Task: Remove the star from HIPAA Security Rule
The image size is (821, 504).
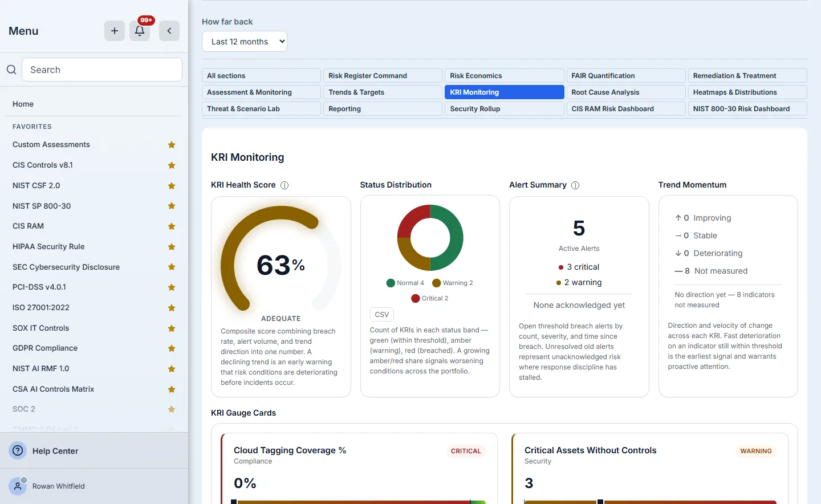Action: pos(172,247)
